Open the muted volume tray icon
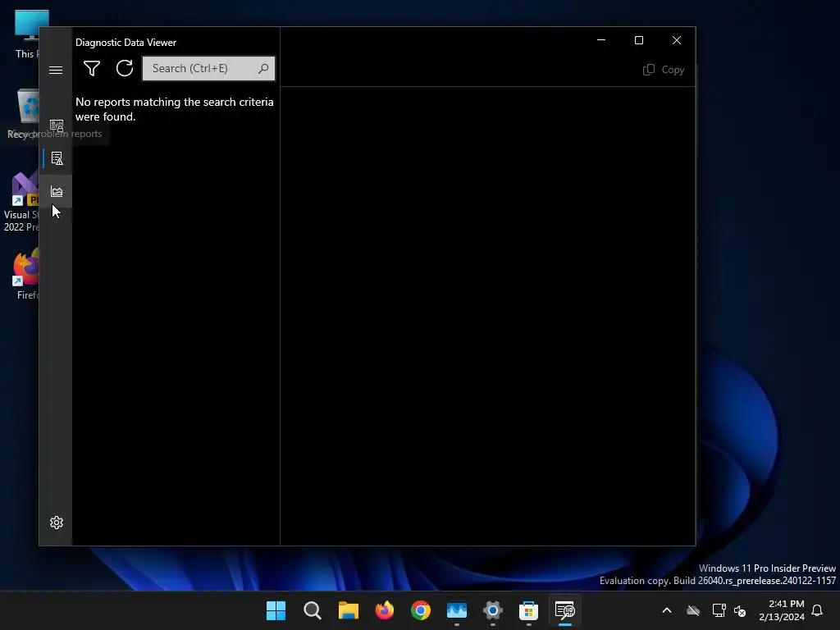The width and height of the screenshot is (840, 630). pos(740,610)
